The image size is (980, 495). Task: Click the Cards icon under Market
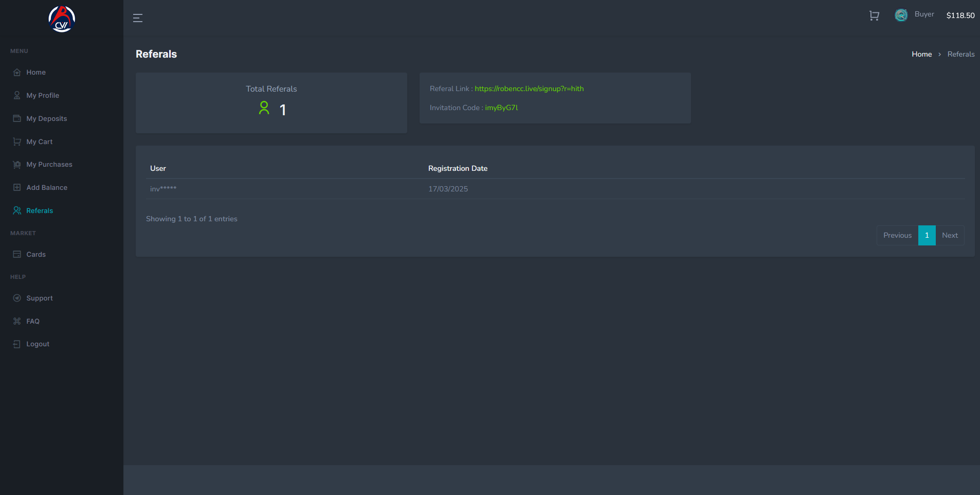[17, 255]
